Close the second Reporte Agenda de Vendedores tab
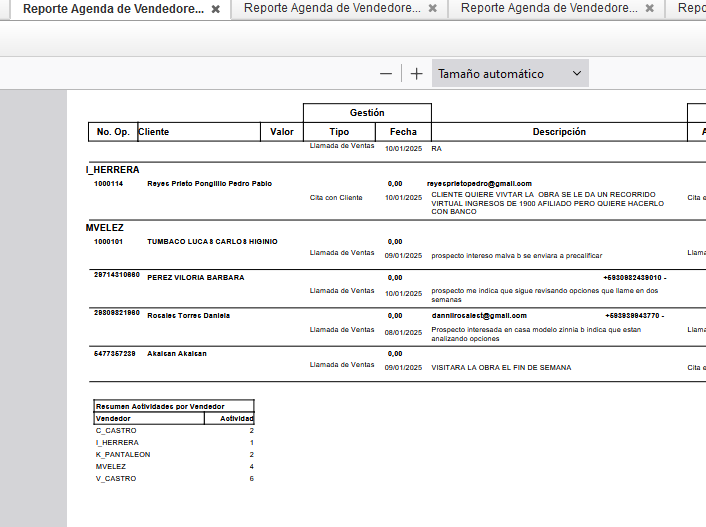 pyautogui.click(x=432, y=9)
